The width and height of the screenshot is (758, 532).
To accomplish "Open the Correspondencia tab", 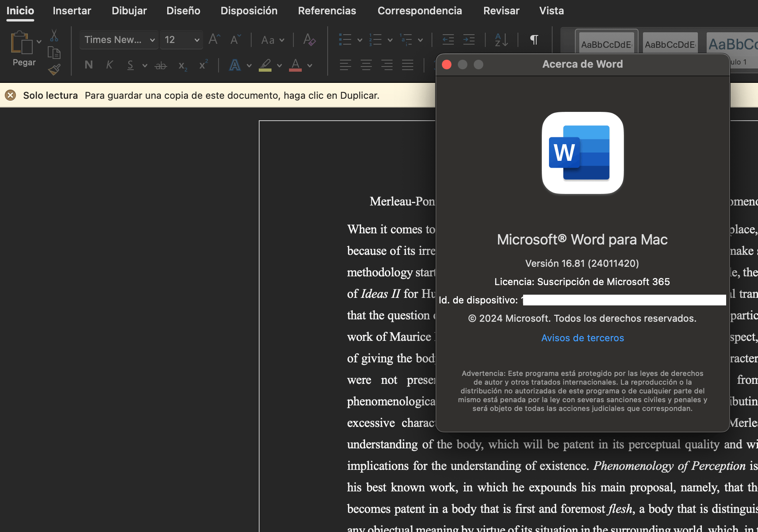I will pyautogui.click(x=420, y=11).
